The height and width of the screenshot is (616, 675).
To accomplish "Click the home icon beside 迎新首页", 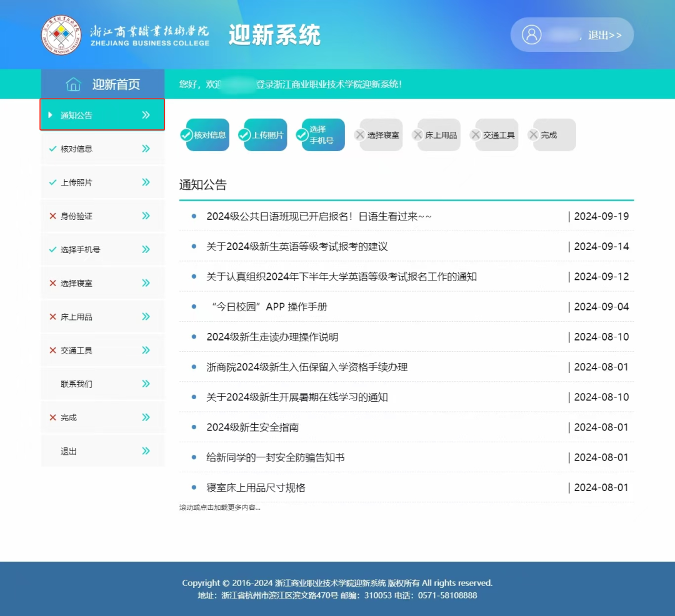I will [74, 84].
